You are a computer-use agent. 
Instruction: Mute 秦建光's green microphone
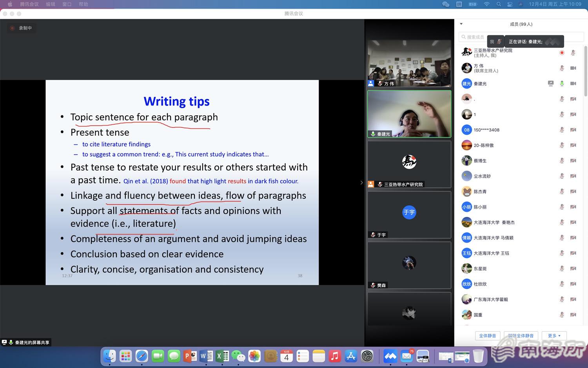tap(562, 83)
